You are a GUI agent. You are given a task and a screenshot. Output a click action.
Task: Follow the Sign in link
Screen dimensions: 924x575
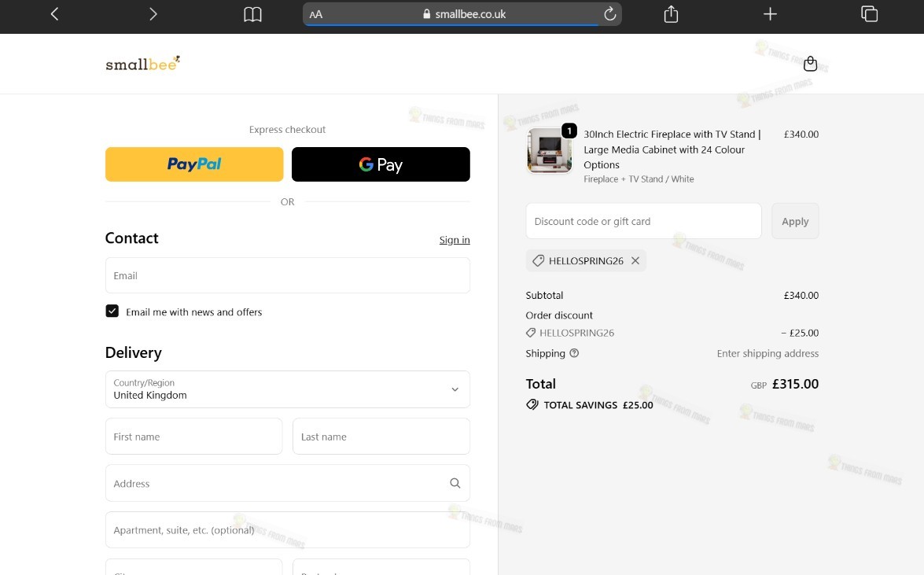[455, 239]
